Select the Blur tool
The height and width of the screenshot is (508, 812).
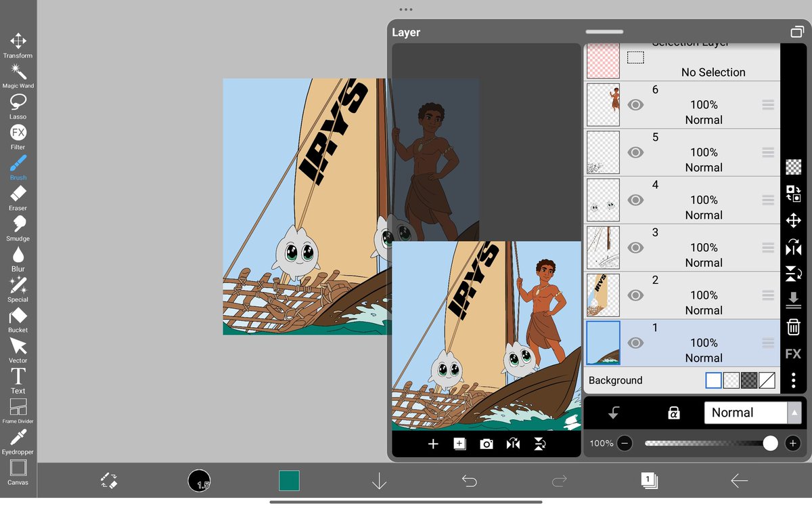click(18, 259)
